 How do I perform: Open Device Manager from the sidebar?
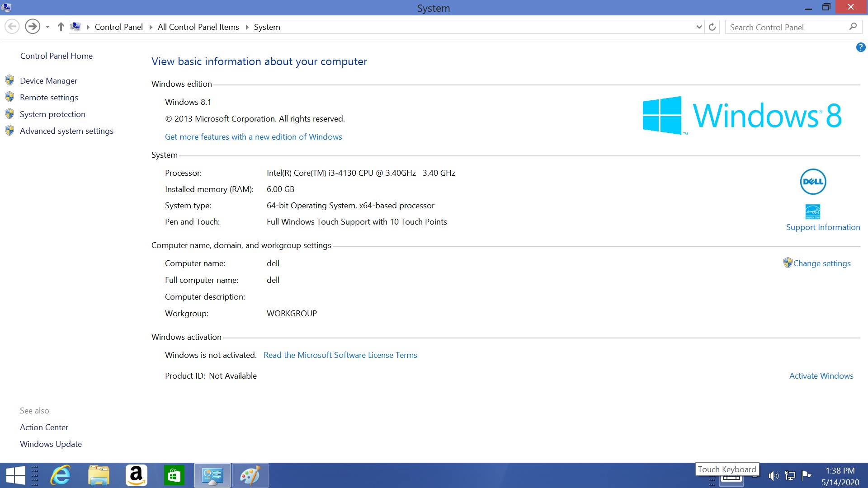(x=48, y=81)
